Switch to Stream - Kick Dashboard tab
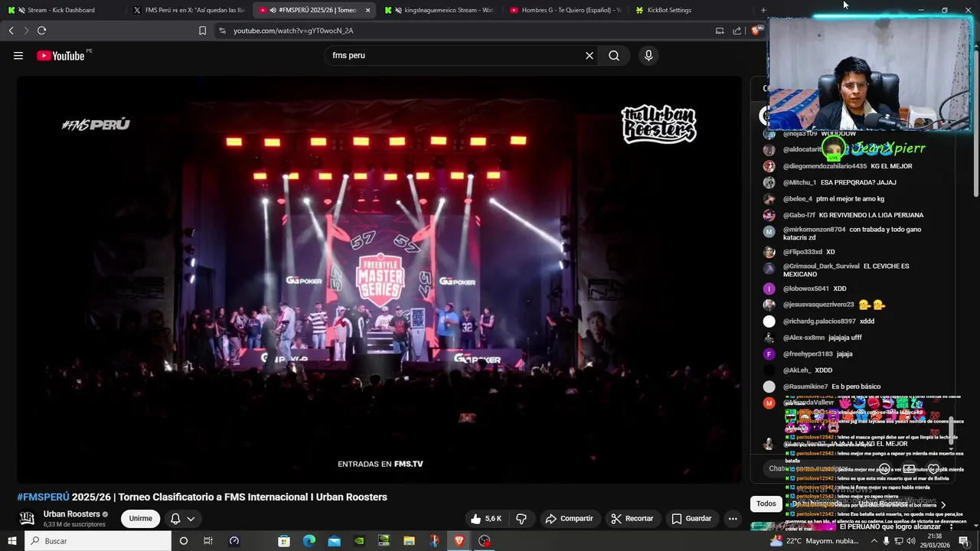 click(61, 10)
